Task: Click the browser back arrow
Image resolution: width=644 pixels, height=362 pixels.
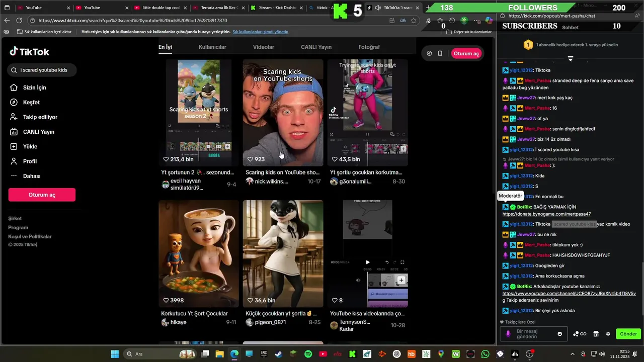Action: click(x=7, y=21)
